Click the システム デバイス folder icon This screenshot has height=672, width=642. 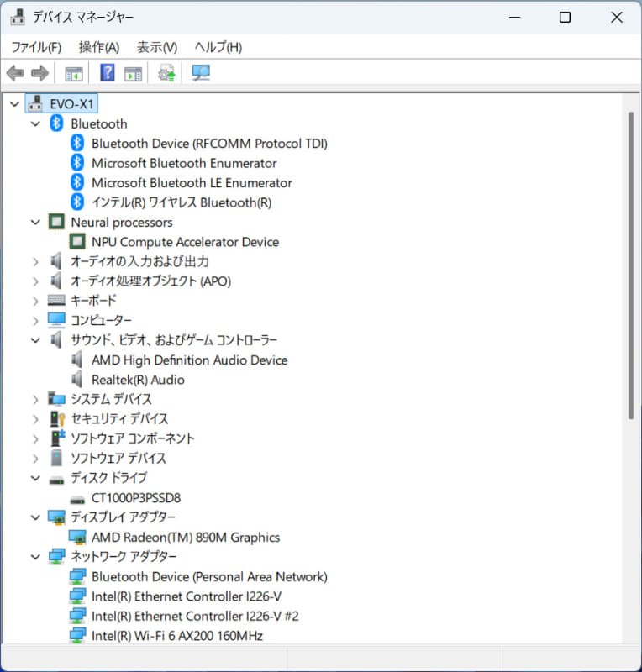point(56,399)
